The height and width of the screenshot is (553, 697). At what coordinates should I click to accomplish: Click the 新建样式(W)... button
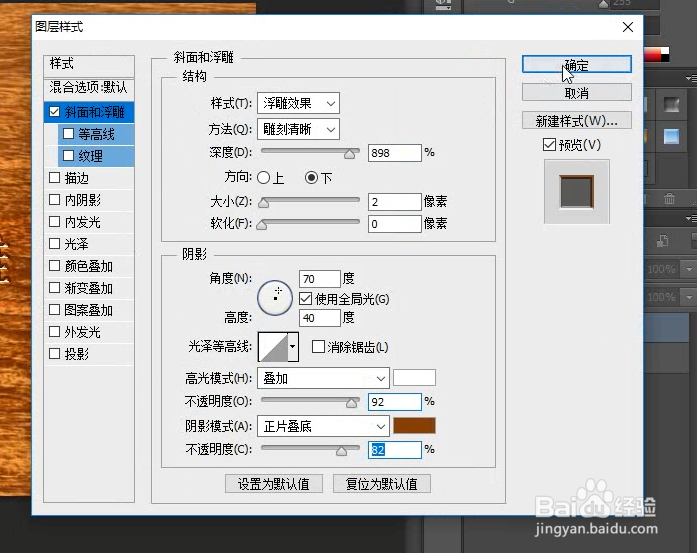pos(577,120)
